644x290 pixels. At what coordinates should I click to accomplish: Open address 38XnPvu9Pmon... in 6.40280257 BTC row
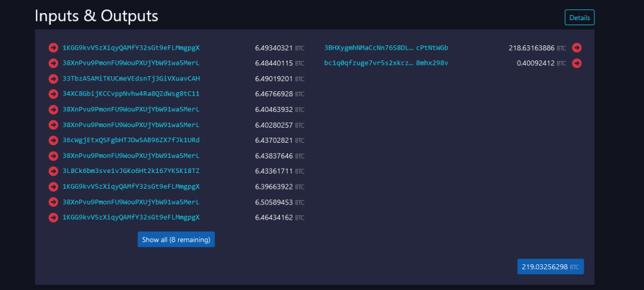point(131,125)
